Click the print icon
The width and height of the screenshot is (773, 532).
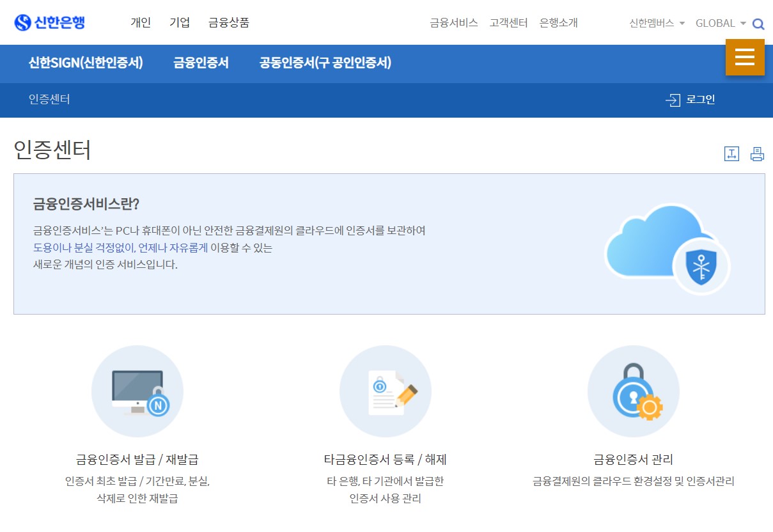pyautogui.click(x=757, y=153)
